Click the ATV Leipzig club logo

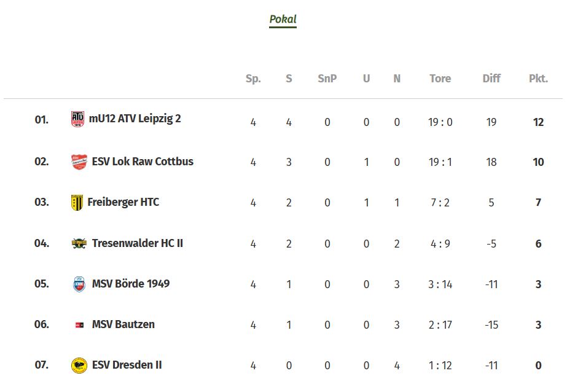click(x=77, y=119)
